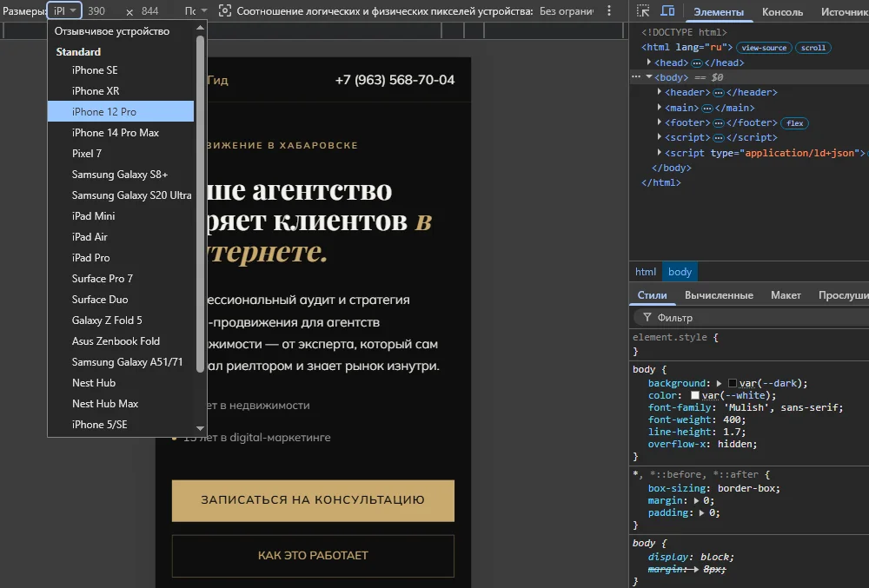This screenshot has height=588, width=869.
Task: Expand background shorthand property triangle
Action: tap(719, 383)
